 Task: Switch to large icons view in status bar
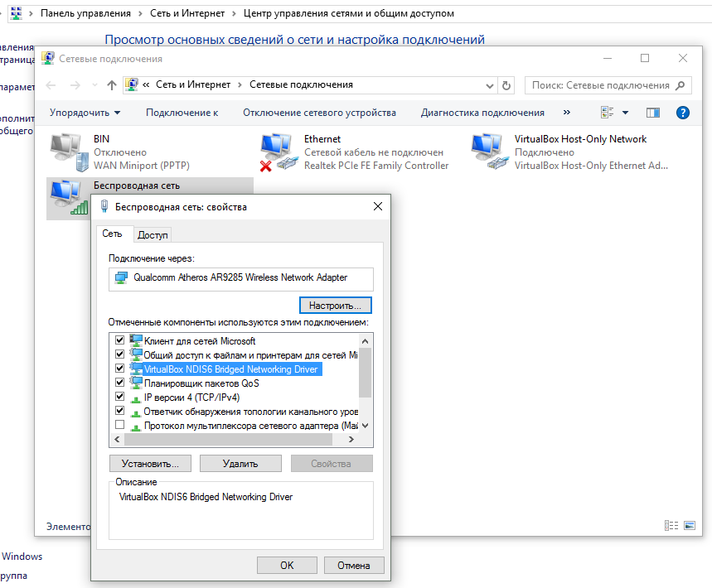tap(690, 525)
